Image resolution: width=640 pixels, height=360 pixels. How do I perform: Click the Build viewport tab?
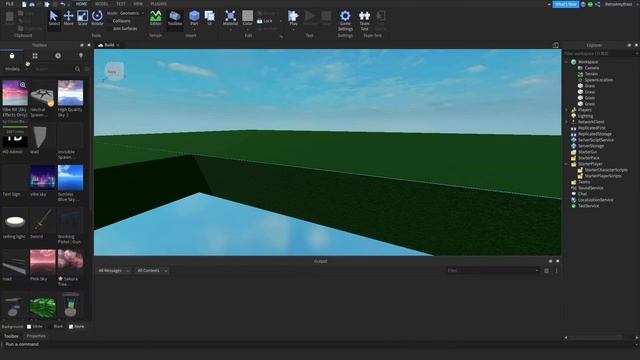click(108, 45)
